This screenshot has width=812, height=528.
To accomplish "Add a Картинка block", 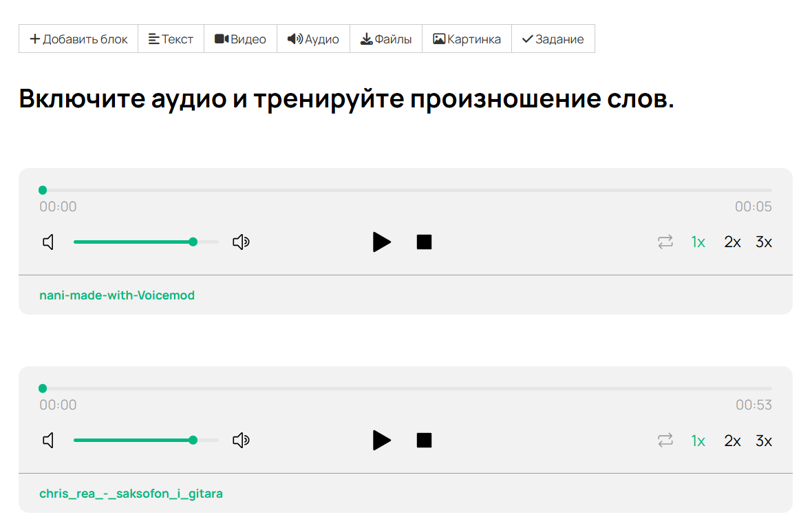I will click(x=467, y=39).
